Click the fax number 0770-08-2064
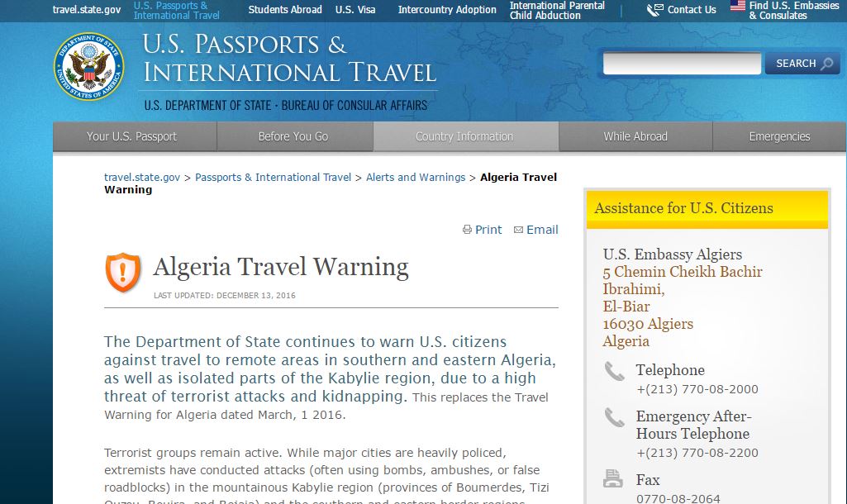 pos(678,498)
